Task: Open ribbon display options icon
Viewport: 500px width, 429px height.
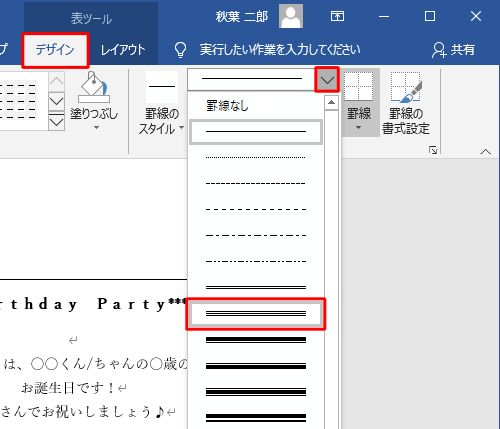Action: coord(337,16)
